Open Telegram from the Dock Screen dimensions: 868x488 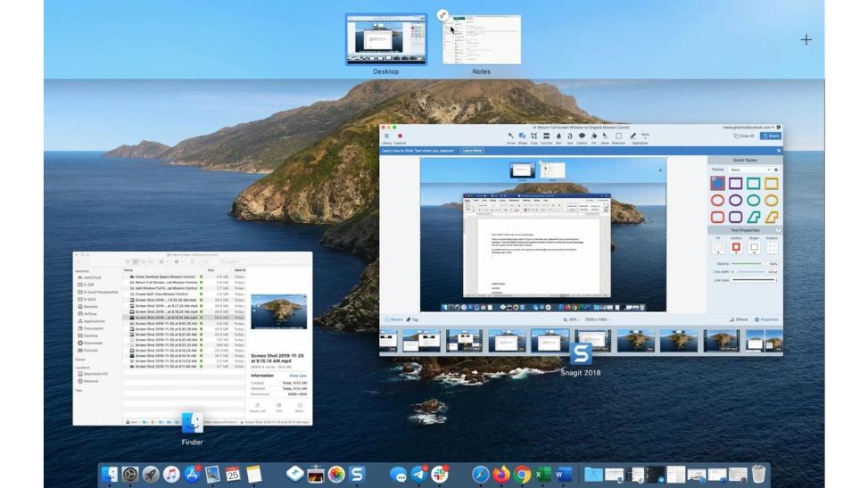point(419,474)
